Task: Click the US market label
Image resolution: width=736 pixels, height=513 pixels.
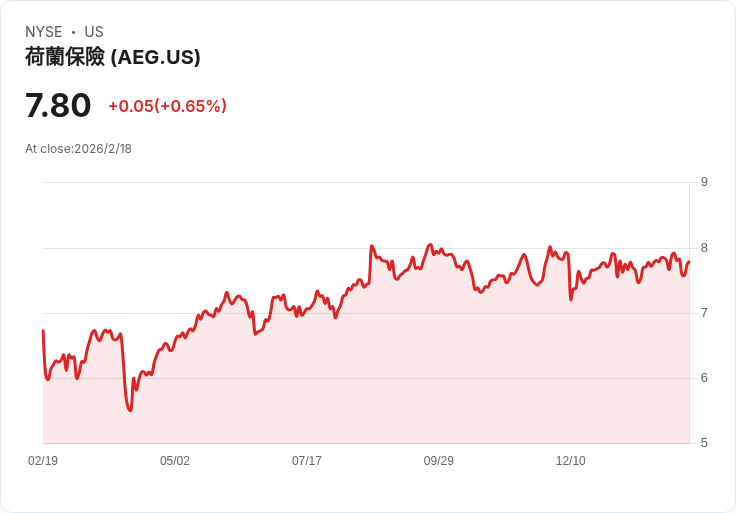Action: click(x=94, y=32)
